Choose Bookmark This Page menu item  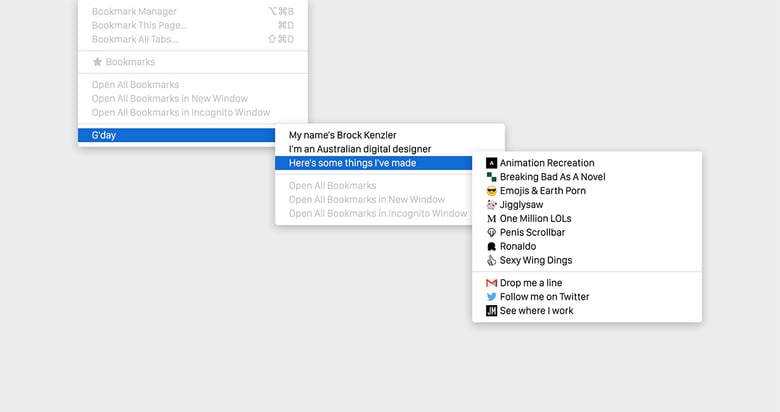pyautogui.click(x=139, y=25)
